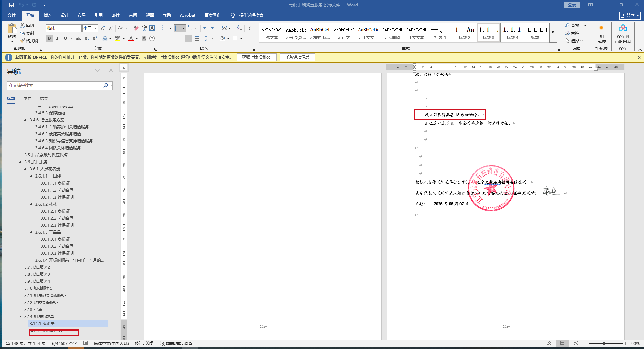The image size is (644, 349).
Task: Collapse the 3.14 加油枪数量 heading
Action: [20, 317]
